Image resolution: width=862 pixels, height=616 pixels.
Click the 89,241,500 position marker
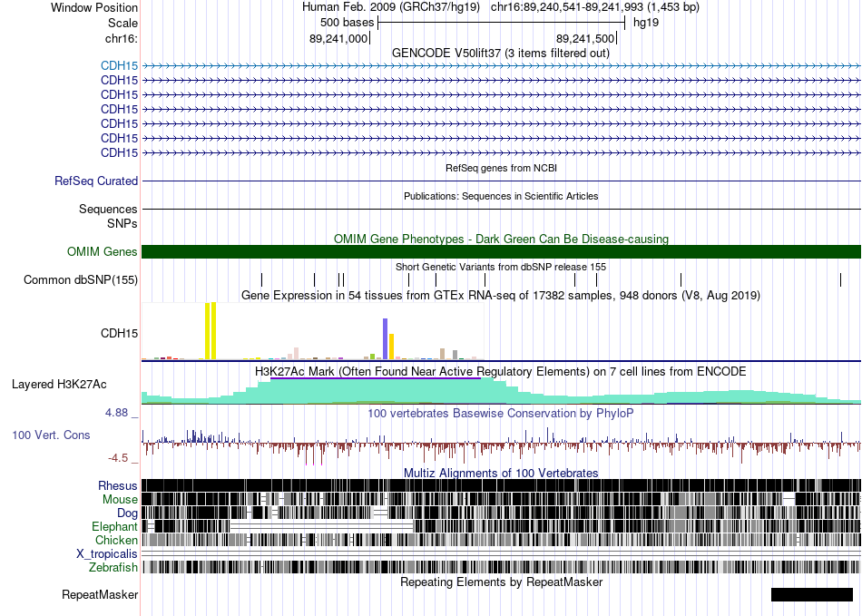click(585, 38)
